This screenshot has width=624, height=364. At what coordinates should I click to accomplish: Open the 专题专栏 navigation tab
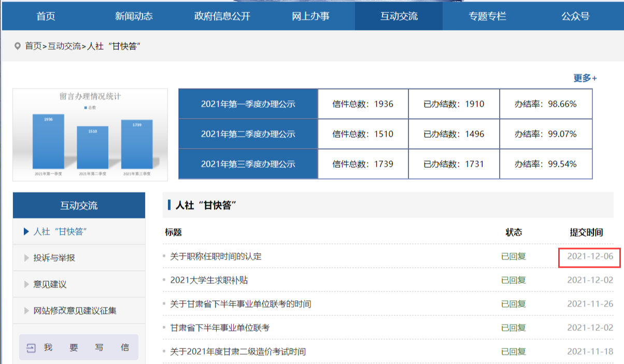pos(487,16)
